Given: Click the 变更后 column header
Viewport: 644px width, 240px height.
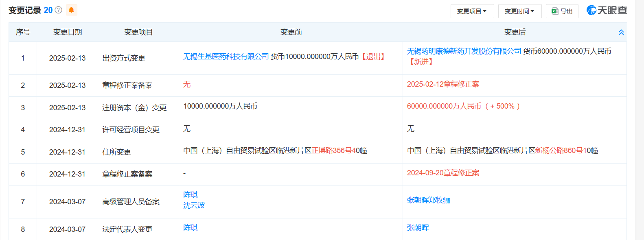Looking at the screenshot, I should [515, 32].
